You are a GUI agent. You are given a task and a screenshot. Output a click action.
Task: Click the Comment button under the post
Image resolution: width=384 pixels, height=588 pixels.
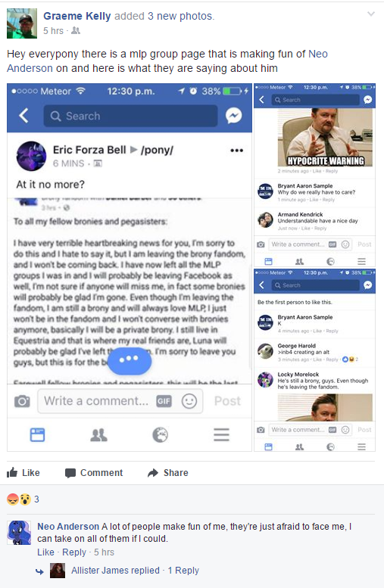click(x=94, y=473)
